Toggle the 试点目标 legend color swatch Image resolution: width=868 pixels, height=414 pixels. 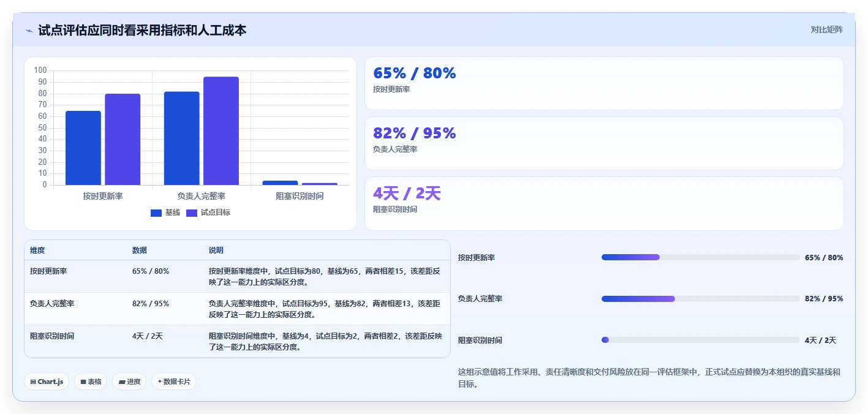point(192,213)
